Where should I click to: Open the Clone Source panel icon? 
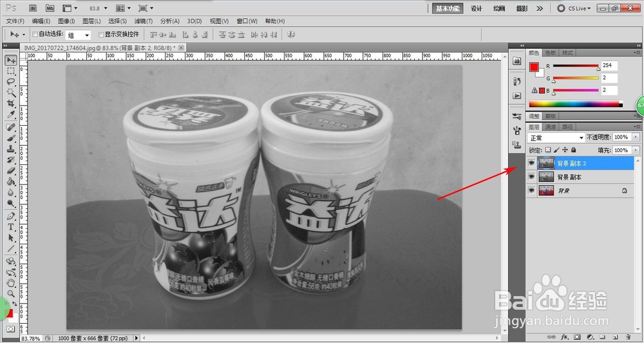pos(517,144)
